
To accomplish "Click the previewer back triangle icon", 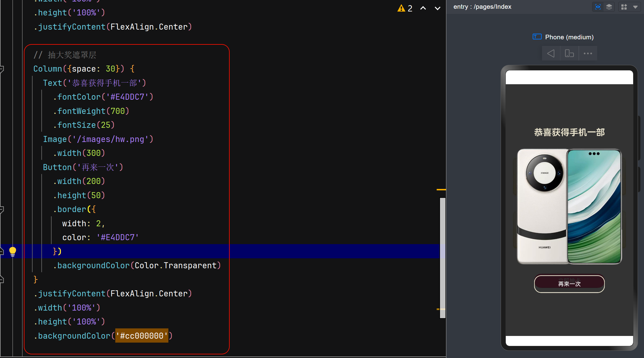I will point(551,53).
